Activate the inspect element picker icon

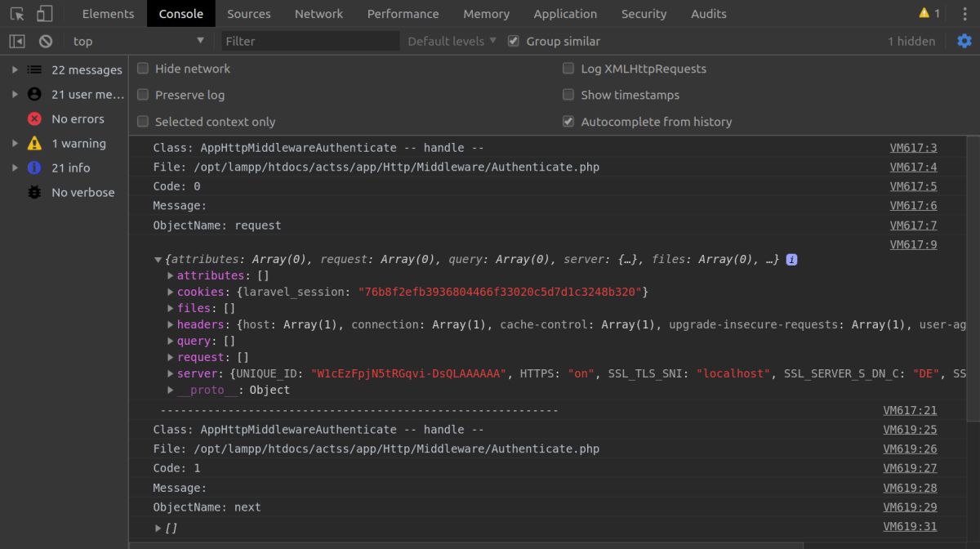coord(17,14)
